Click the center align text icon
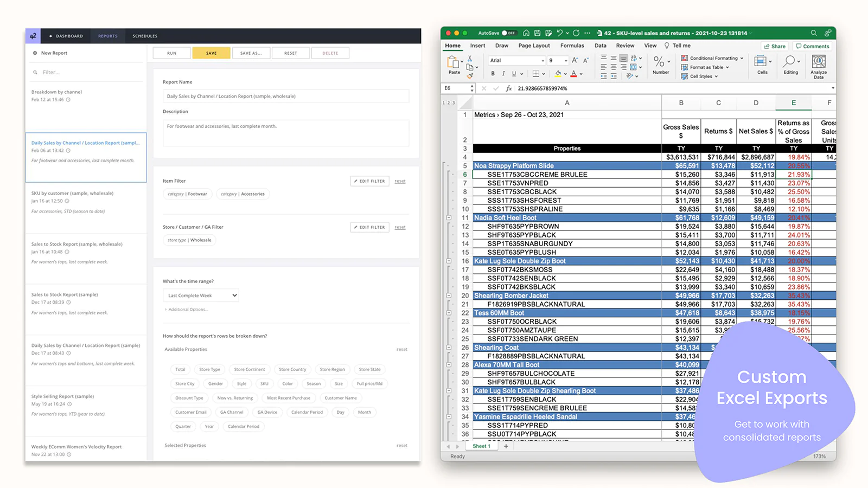 614,67
